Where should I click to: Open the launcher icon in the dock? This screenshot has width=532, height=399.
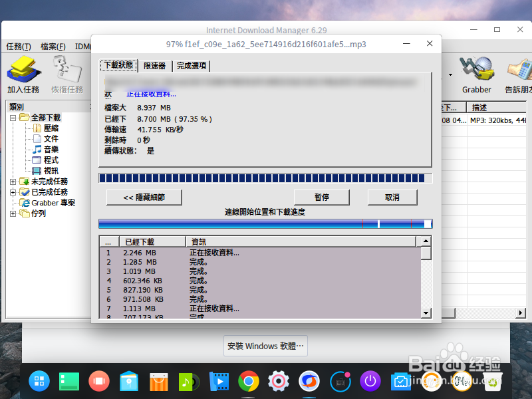(39, 381)
